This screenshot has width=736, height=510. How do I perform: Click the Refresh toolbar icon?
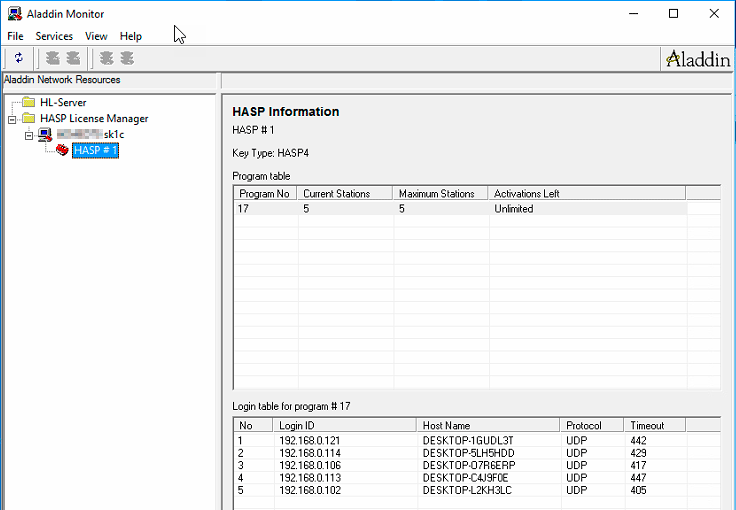18,58
